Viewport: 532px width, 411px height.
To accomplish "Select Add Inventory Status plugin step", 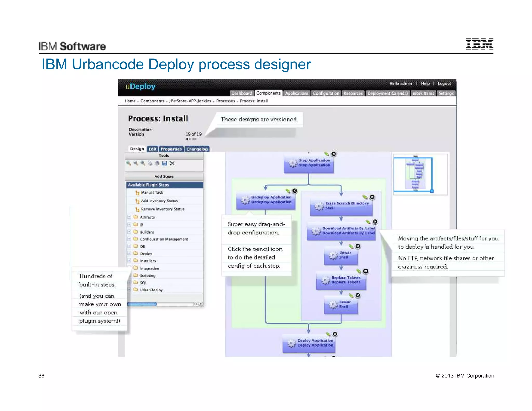I will 159,201.
